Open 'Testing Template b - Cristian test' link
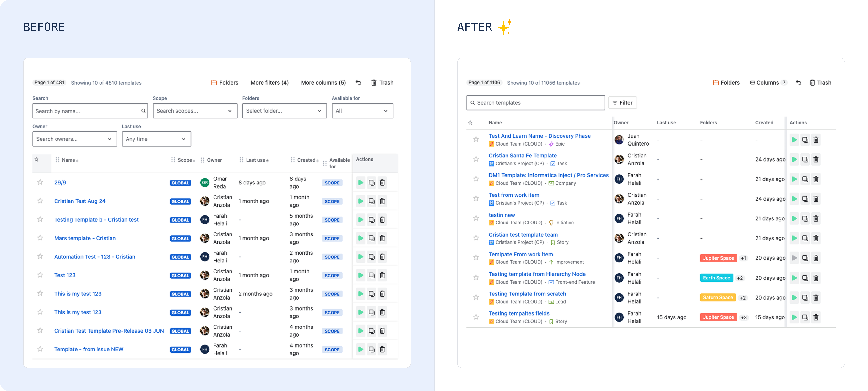 pyautogui.click(x=96, y=220)
